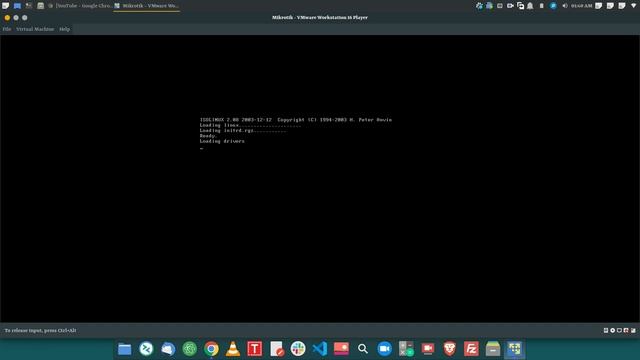Open the red T text app

[255, 349]
